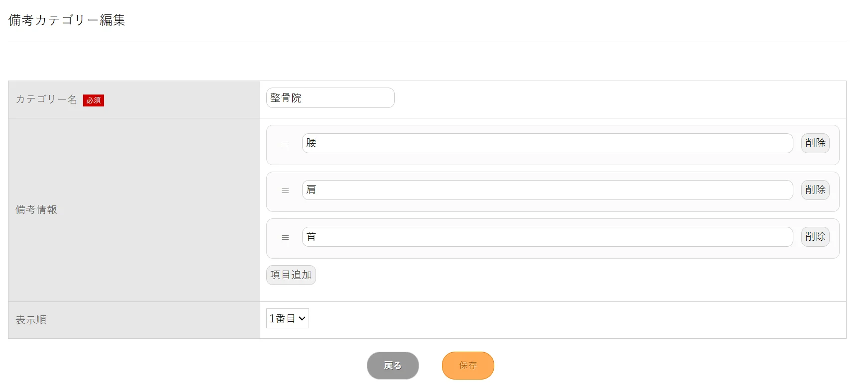Click the カテゴリー名 field label

pyautogui.click(x=46, y=99)
